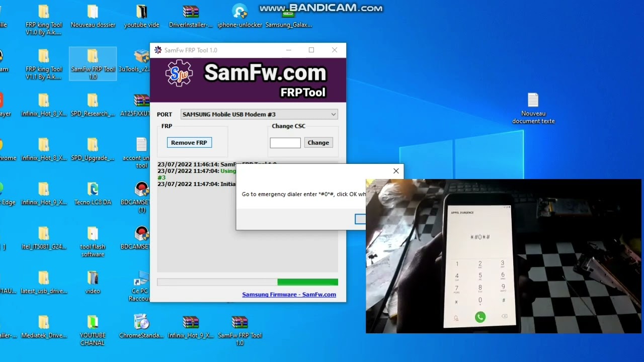This screenshot has width=644, height=362.
Task: Tap the green call button on phone video
Action: click(480, 317)
